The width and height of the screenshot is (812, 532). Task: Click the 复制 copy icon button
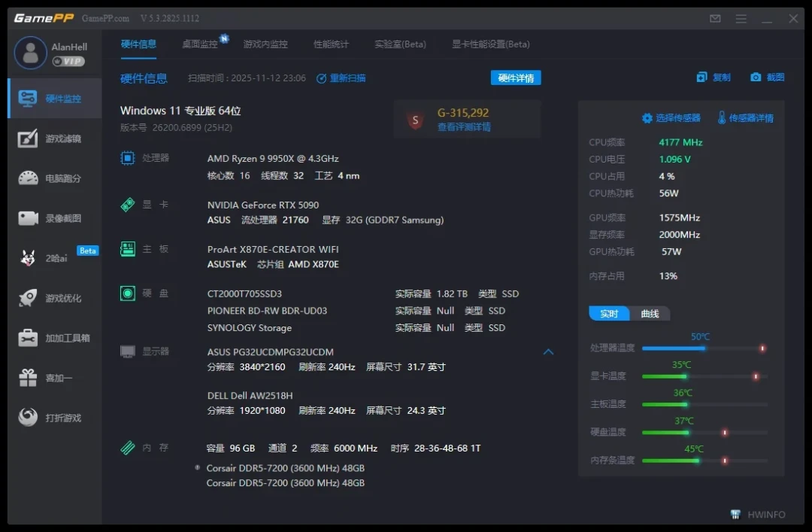point(714,78)
